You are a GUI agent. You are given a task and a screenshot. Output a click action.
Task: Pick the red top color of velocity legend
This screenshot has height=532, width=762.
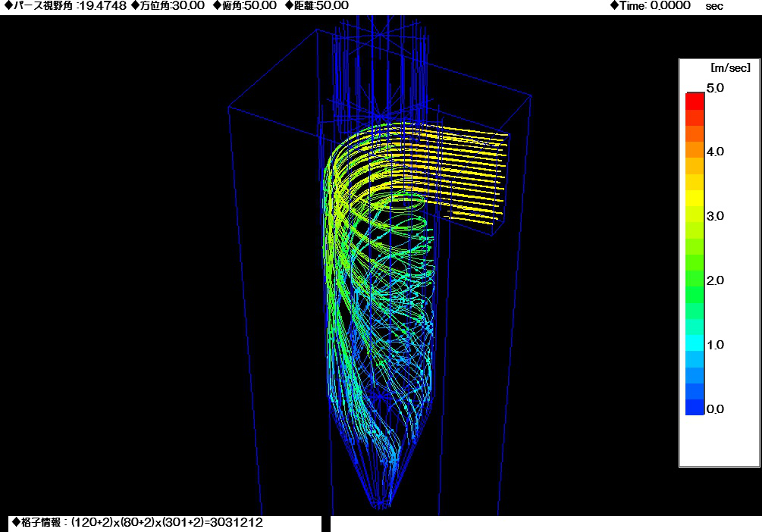[695, 101]
